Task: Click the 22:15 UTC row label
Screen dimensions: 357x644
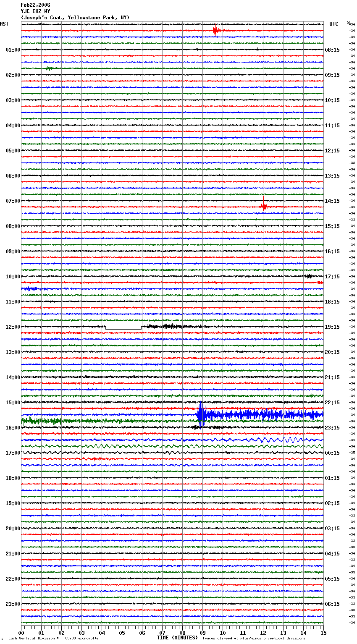Action: (332, 403)
